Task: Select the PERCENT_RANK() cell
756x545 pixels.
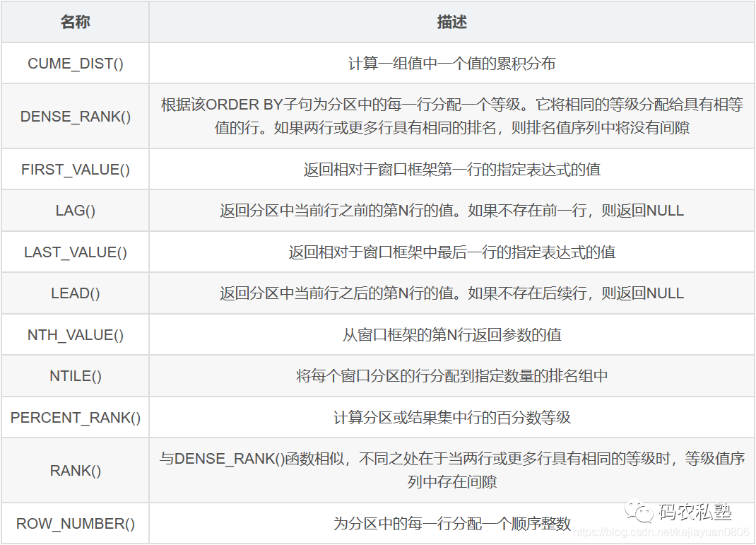Action: tap(75, 418)
